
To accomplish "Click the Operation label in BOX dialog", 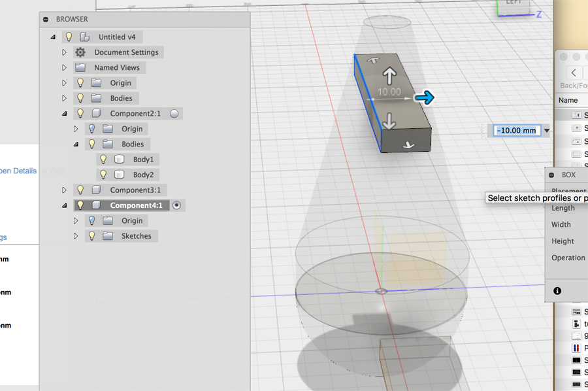I will 568,258.
